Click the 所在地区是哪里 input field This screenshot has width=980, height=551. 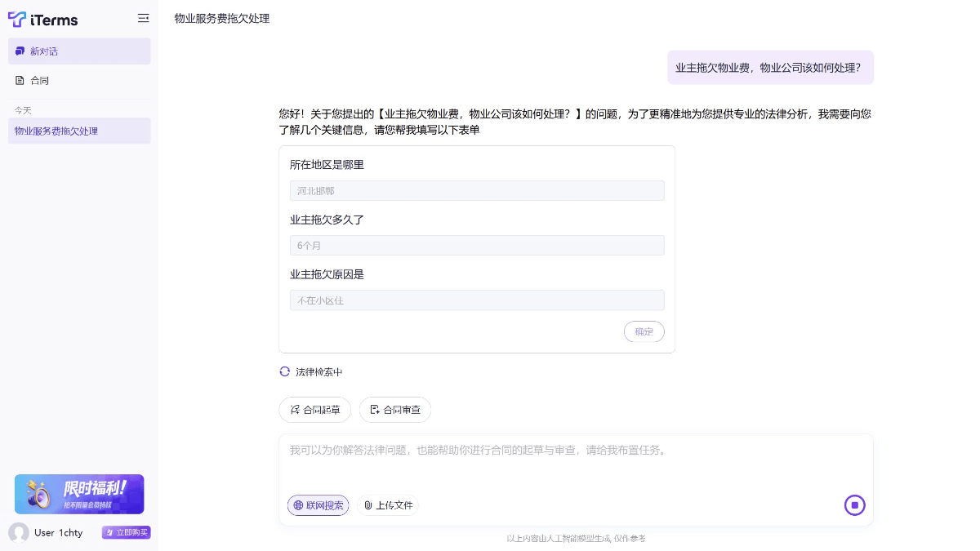click(x=477, y=190)
